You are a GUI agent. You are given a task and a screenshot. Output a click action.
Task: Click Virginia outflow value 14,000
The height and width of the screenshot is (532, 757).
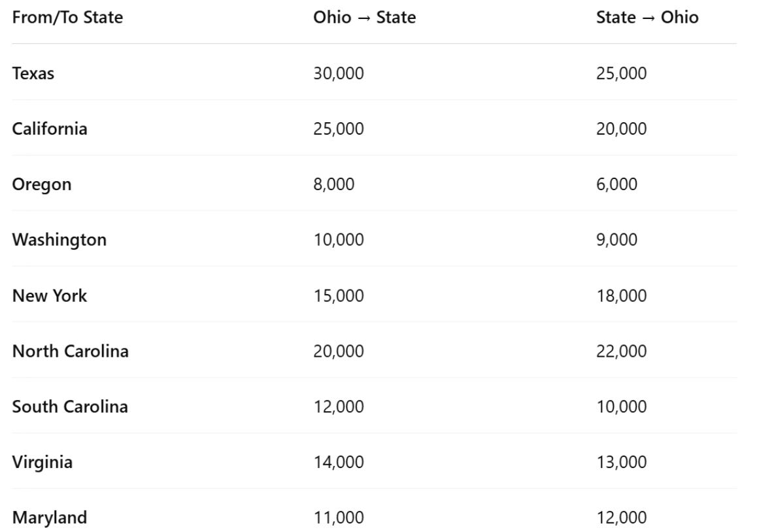(339, 462)
